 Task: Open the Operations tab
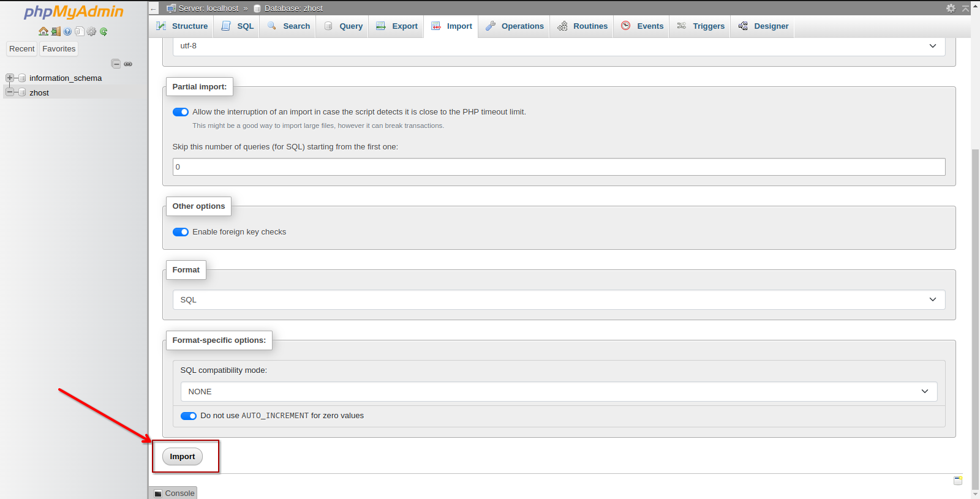514,26
